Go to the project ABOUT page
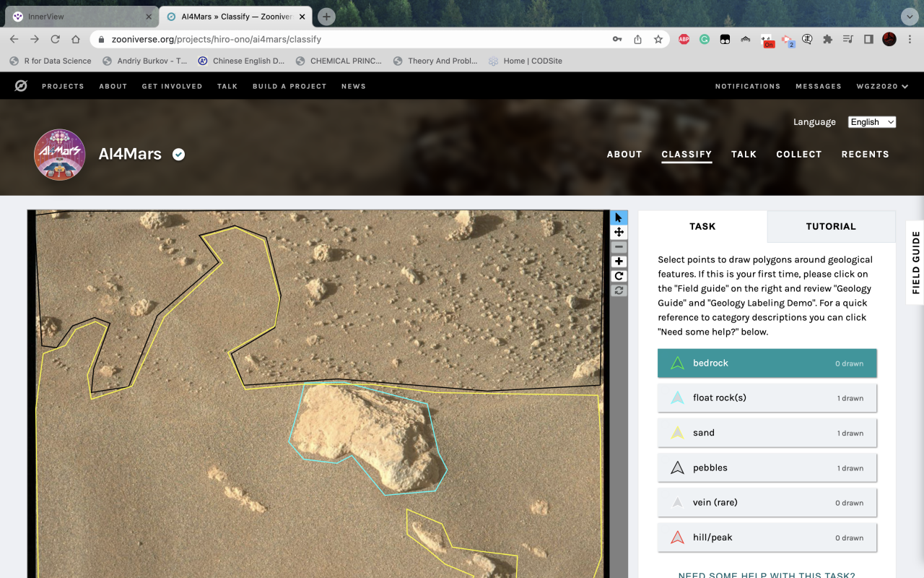Image resolution: width=924 pixels, height=578 pixels. click(x=624, y=154)
